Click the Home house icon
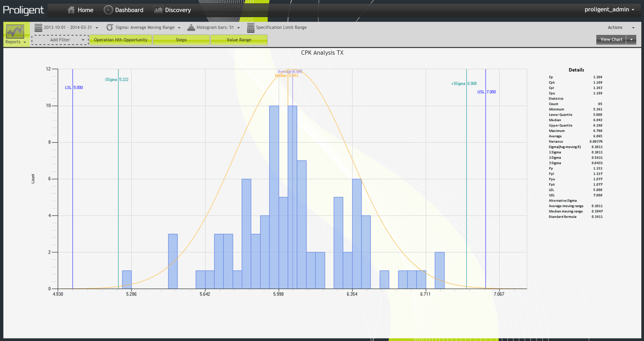This screenshot has height=341, width=644. click(x=71, y=10)
